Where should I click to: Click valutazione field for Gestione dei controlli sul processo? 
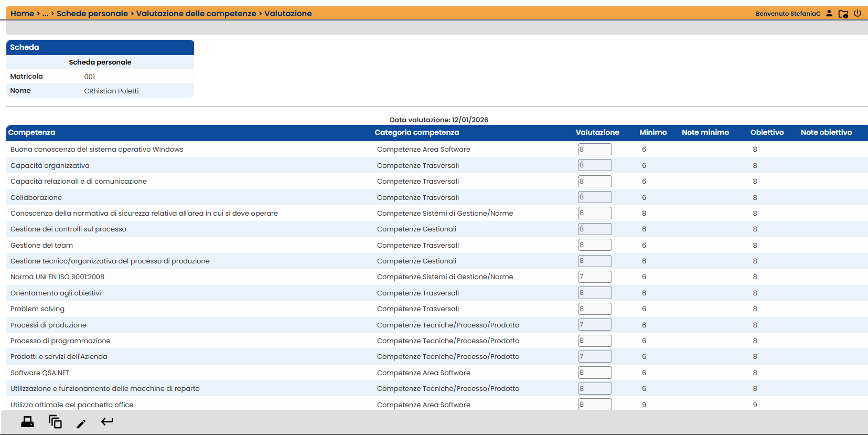(595, 229)
